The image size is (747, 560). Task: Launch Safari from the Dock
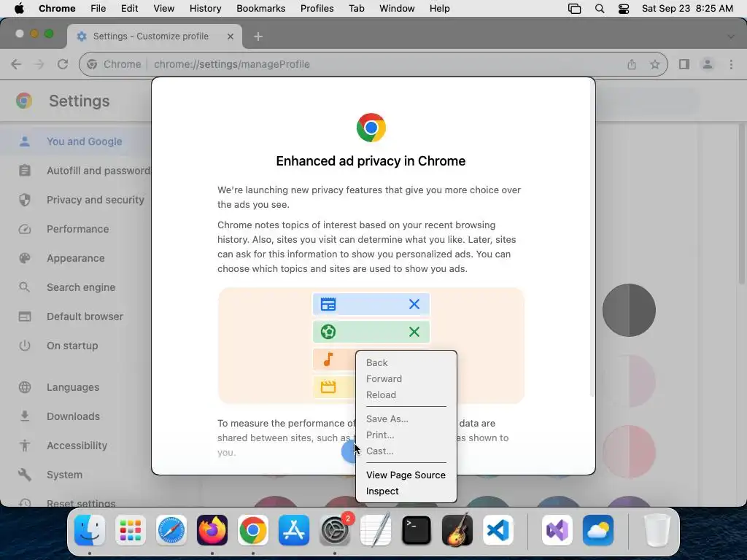pos(171,530)
